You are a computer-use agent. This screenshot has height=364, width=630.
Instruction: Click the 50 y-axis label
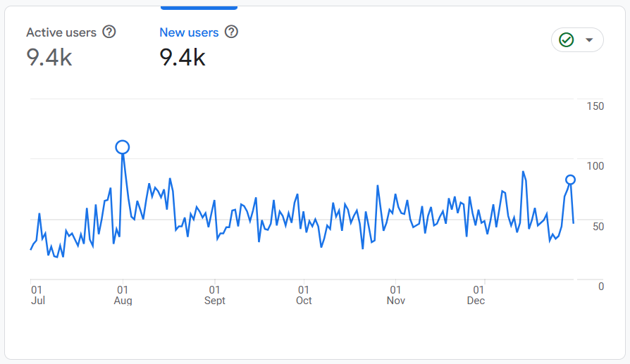(x=598, y=227)
